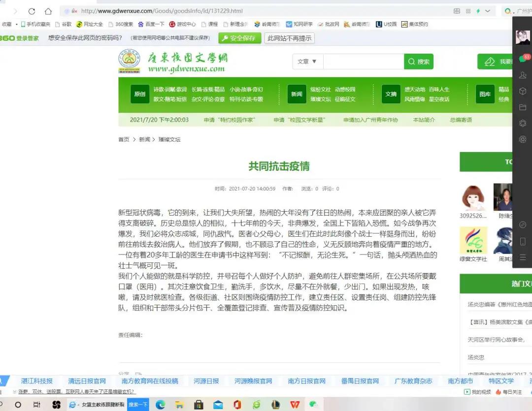Open the 新闻 navigation menu
Viewport: 532px width, 411px height.
(297, 94)
